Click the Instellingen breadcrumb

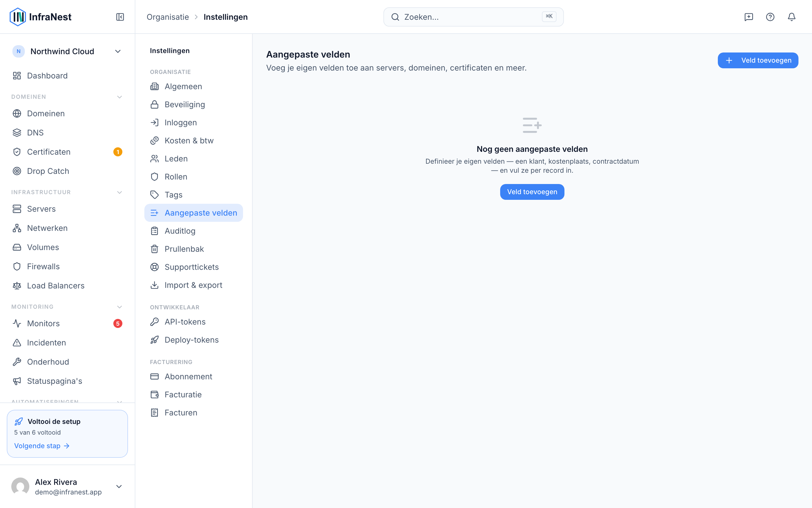[226, 17]
